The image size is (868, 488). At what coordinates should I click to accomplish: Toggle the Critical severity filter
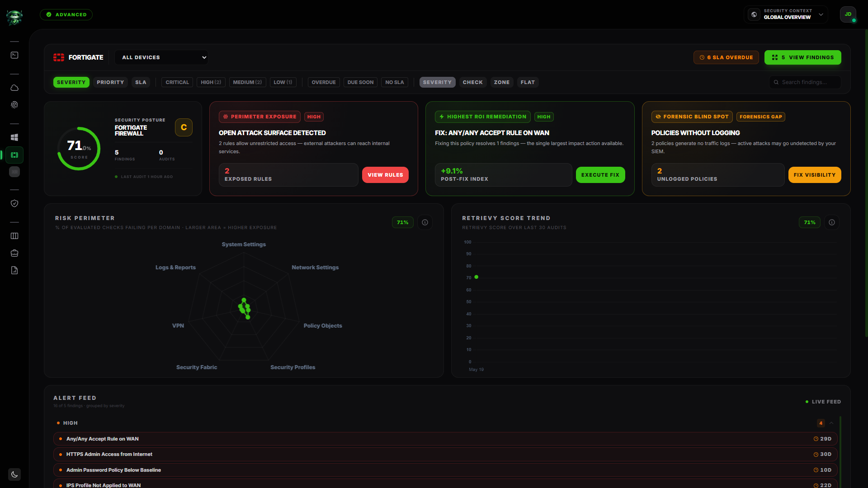click(x=177, y=82)
